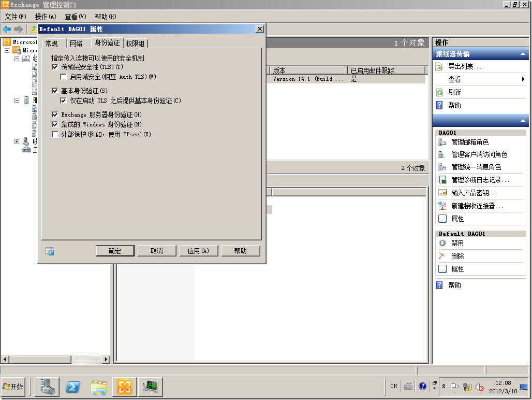Check 外部保护(例如，使用 IPsec) option
The height and width of the screenshot is (400, 532).
55,135
